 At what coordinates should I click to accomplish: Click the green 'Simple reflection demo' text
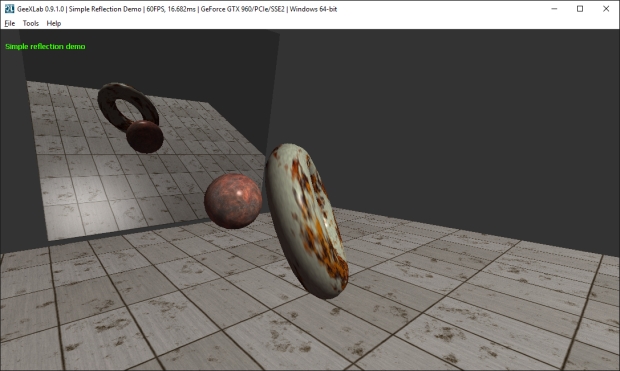(45, 47)
